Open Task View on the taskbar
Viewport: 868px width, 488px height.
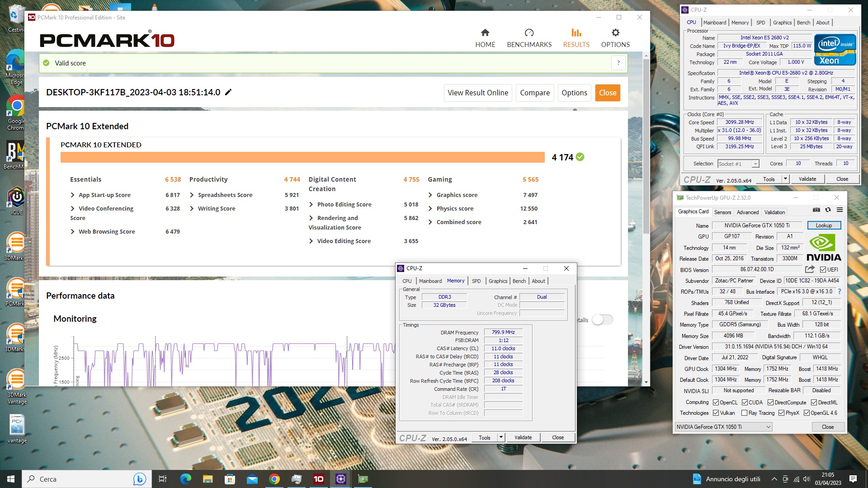pyautogui.click(x=163, y=479)
